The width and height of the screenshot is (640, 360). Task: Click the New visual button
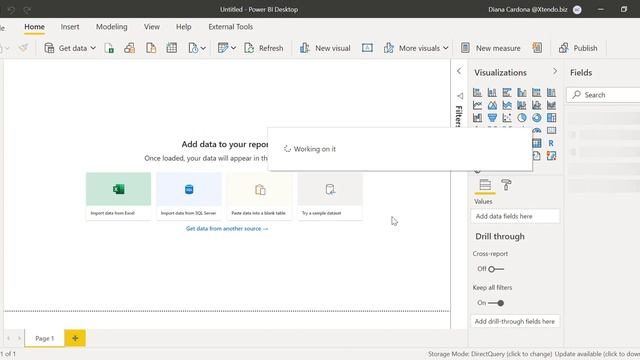325,48
